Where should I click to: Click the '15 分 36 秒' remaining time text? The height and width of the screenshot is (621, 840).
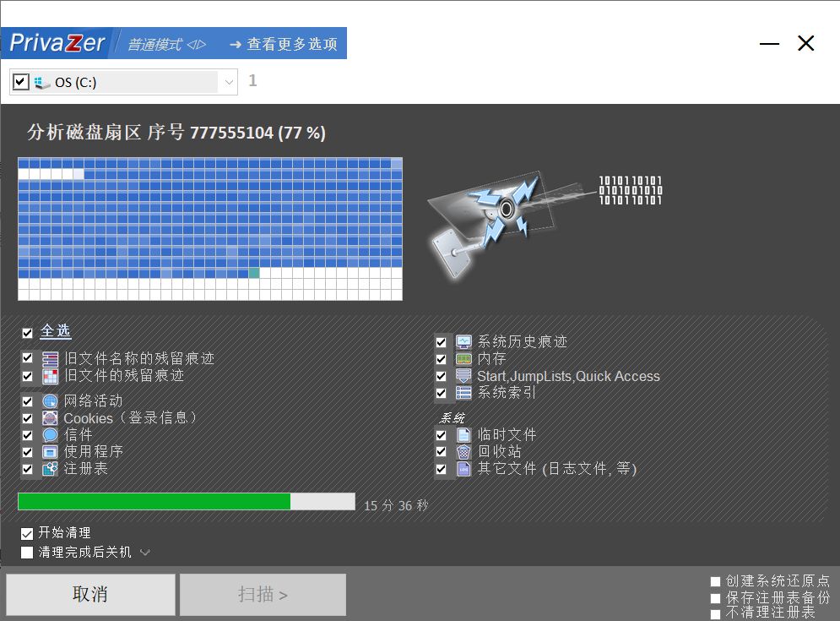point(396,505)
